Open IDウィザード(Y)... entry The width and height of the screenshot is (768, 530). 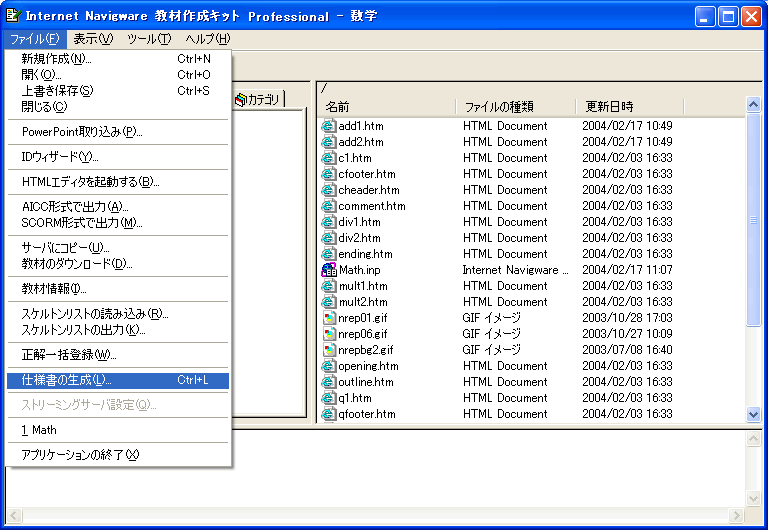point(118,157)
